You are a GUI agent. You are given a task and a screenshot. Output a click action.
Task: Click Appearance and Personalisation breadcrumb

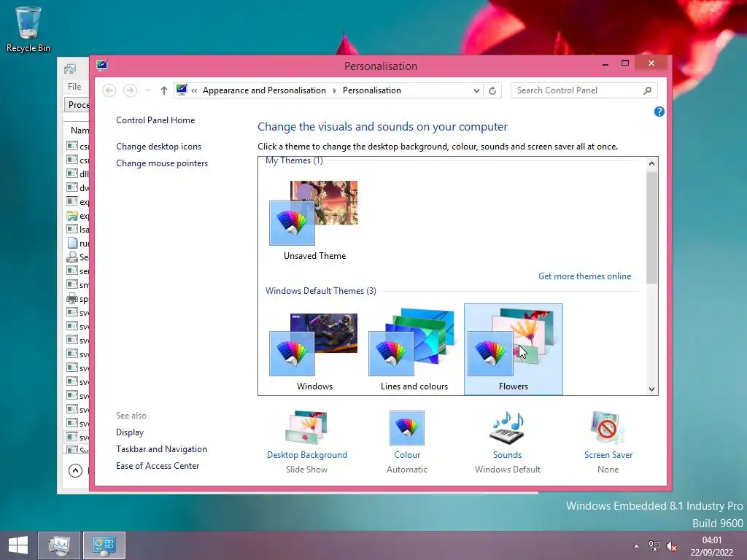(264, 90)
